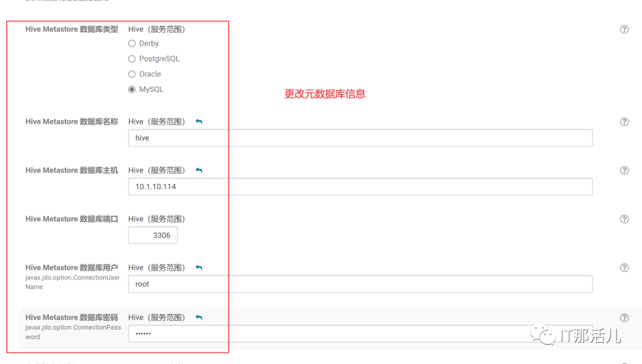Revert the Hive Metastore database password value

click(x=199, y=317)
